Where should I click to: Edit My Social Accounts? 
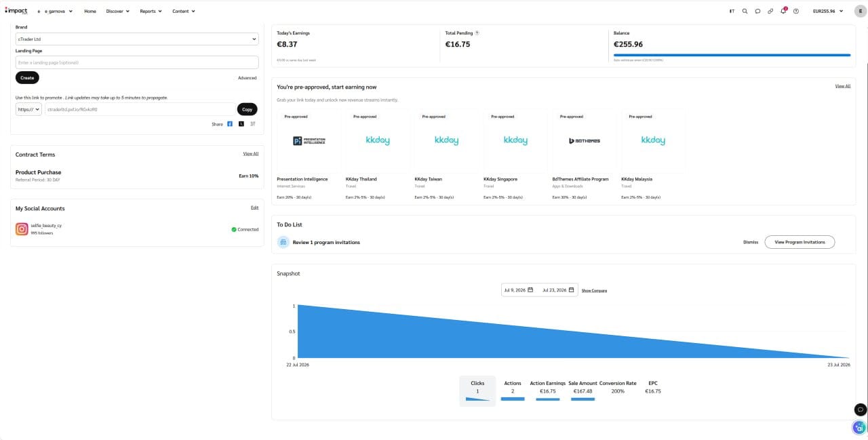point(255,207)
